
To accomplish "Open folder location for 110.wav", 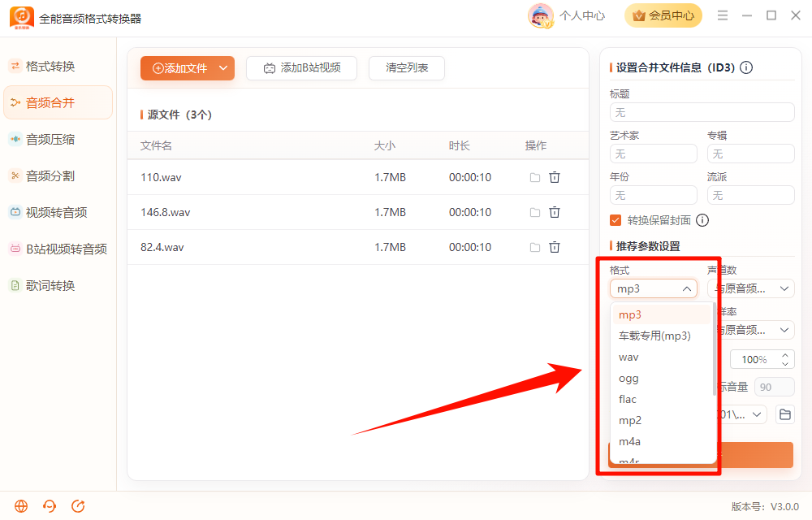I will point(535,178).
